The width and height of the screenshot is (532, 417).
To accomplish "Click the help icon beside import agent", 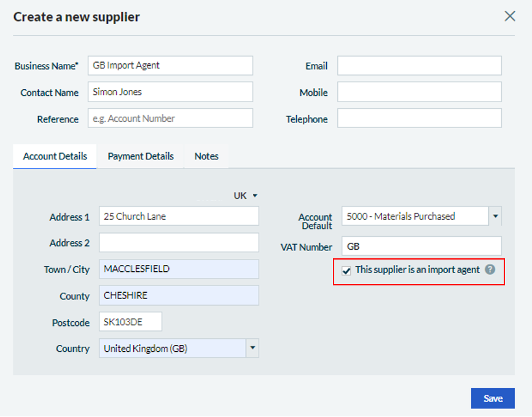I will point(490,269).
